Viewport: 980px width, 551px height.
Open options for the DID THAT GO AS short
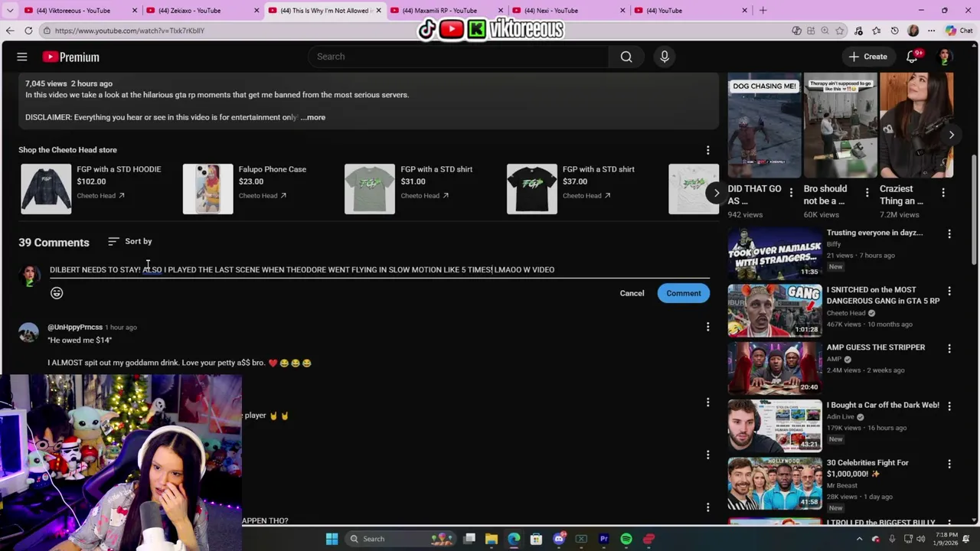coord(791,193)
